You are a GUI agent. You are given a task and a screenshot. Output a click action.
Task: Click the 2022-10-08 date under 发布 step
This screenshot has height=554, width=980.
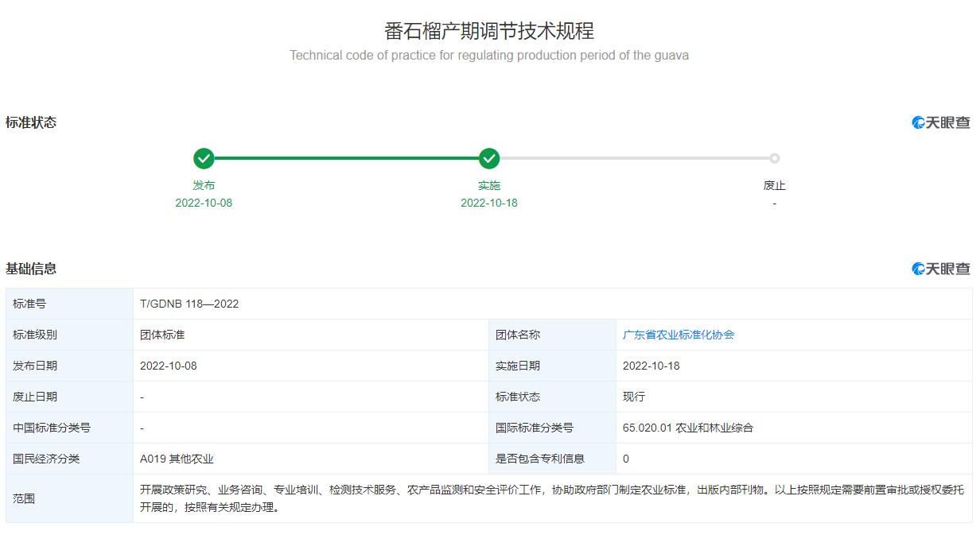(204, 203)
